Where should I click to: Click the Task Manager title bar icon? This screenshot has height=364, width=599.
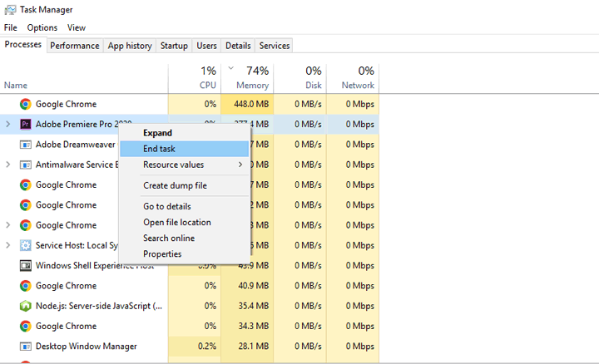(x=10, y=10)
